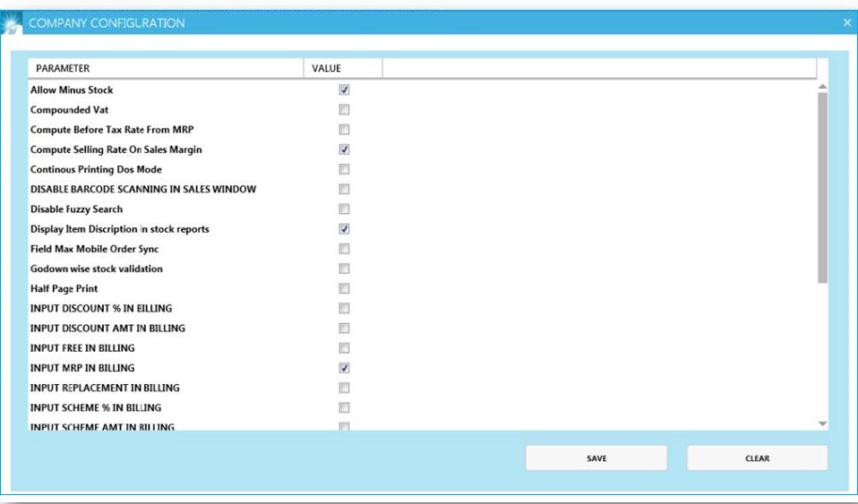The width and height of the screenshot is (858, 504).
Task: Tick Compute Before Tax Rate From MRP
Action: (x=344, y=130)
